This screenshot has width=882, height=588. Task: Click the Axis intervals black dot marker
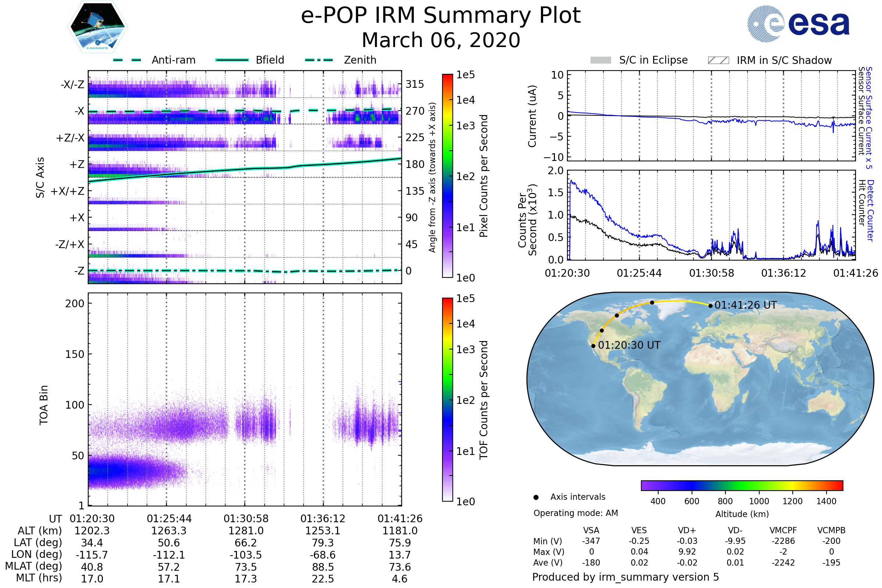536,497
